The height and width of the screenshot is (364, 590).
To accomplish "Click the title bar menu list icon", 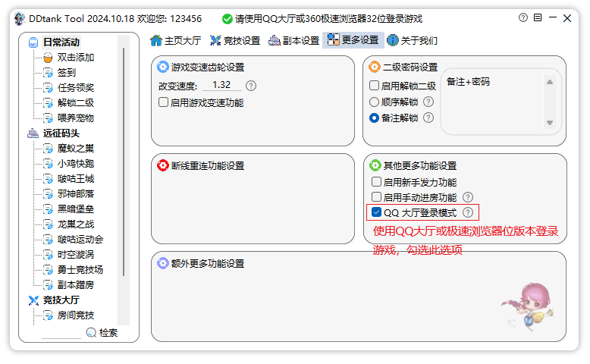I will (538, 17).
